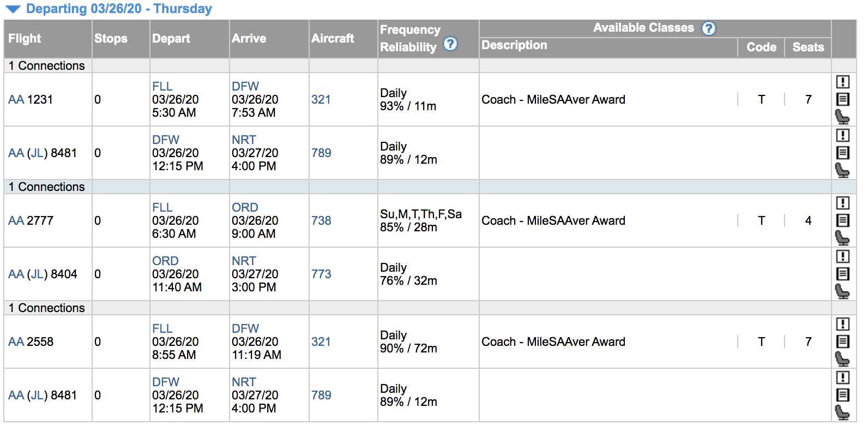Click the alert icon for AA 1231

click(x=842, y=82)
